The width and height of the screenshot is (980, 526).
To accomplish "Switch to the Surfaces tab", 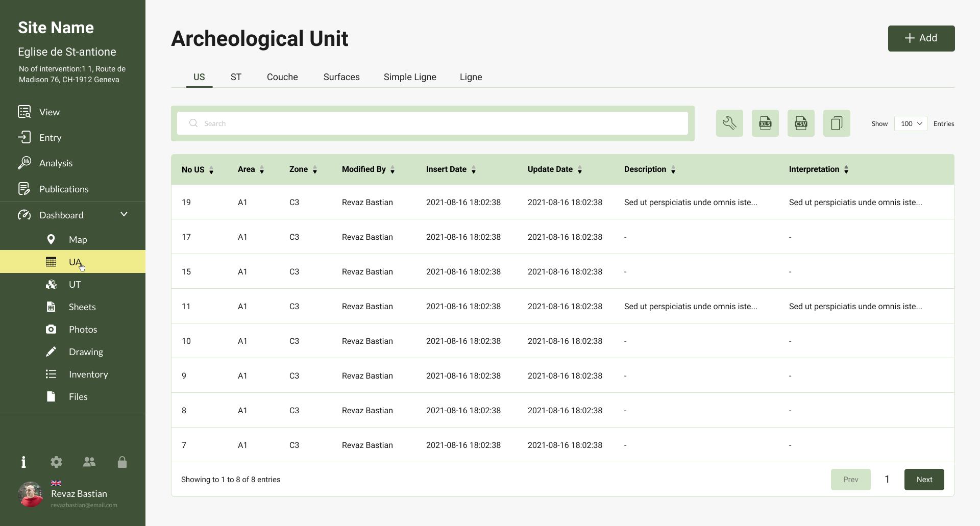I will coord(341,77).
